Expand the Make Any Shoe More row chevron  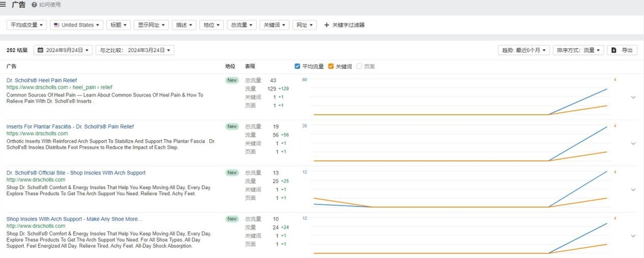[x=634, y=236]
